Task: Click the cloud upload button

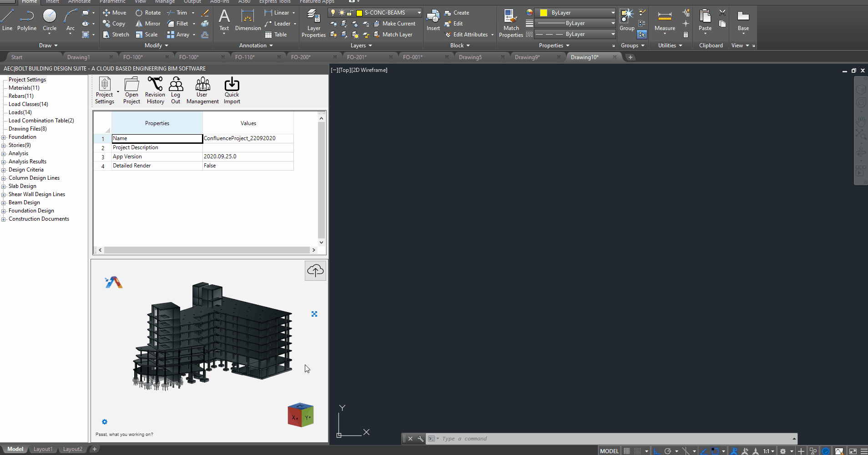Action: pyautogui.click(x=315, y=271)
